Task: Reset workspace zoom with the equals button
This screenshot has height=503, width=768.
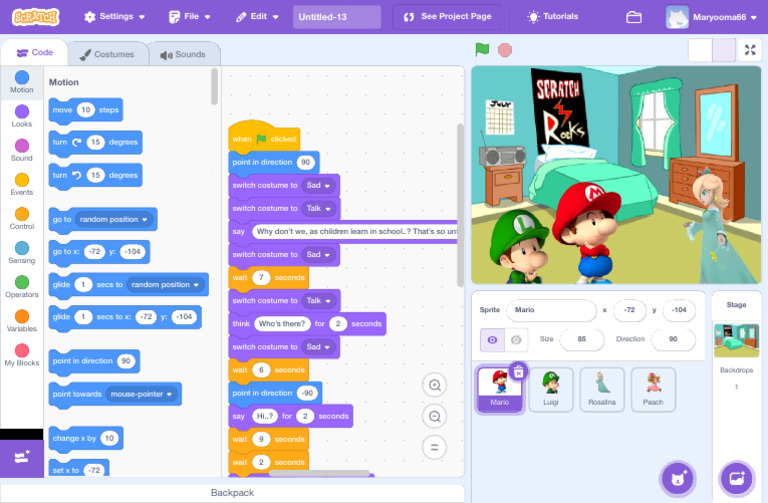Action: click(434, 447)
